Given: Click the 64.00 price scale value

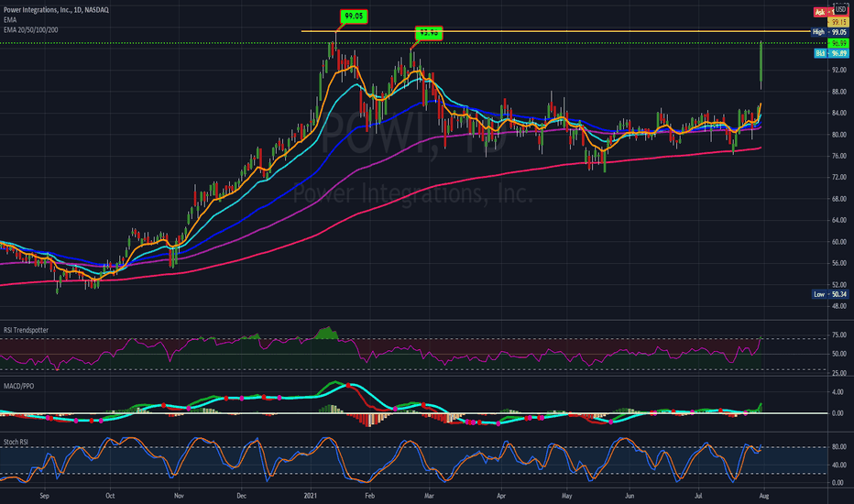Looking at the screenshot, I should point(838,220).
